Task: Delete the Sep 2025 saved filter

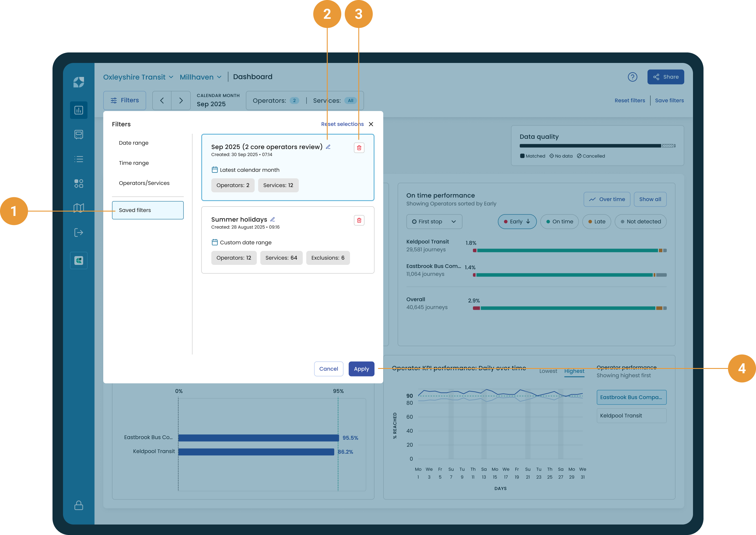Action: point(359,147)
